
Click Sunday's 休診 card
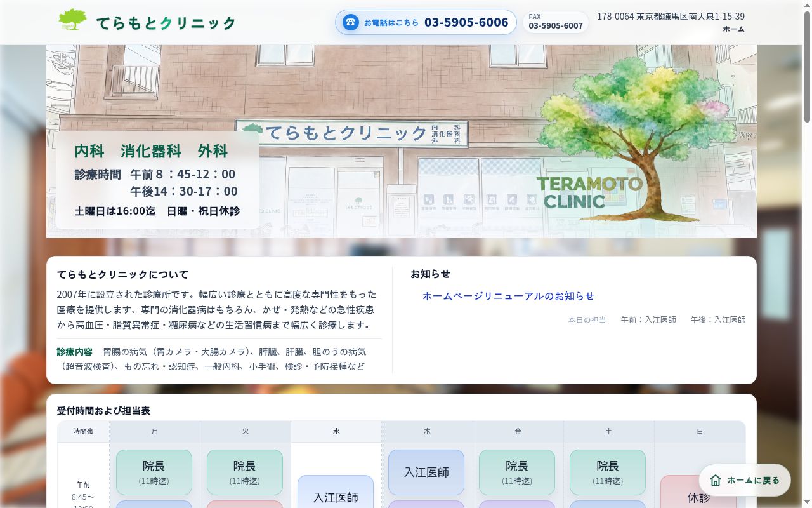[698, 492]
